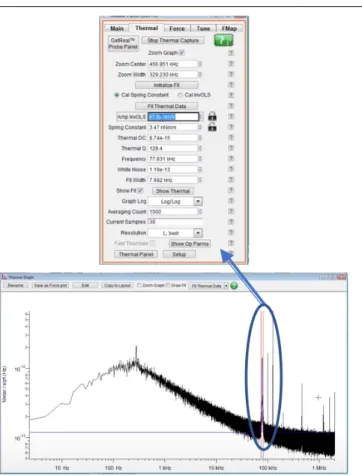Viewport: 362px width, 476px height.
Task: Open help for Fast Thermals row
Action: 231,243
